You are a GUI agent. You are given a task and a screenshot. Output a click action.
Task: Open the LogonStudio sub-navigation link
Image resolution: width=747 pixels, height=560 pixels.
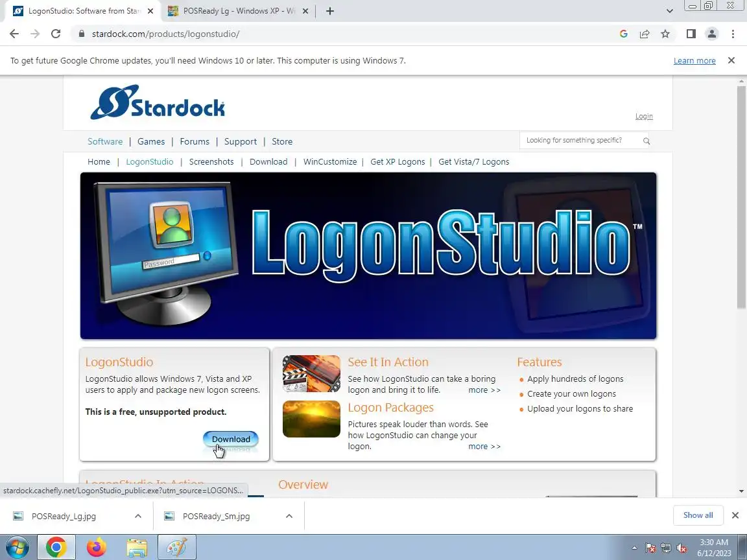[x=150, y=161]
